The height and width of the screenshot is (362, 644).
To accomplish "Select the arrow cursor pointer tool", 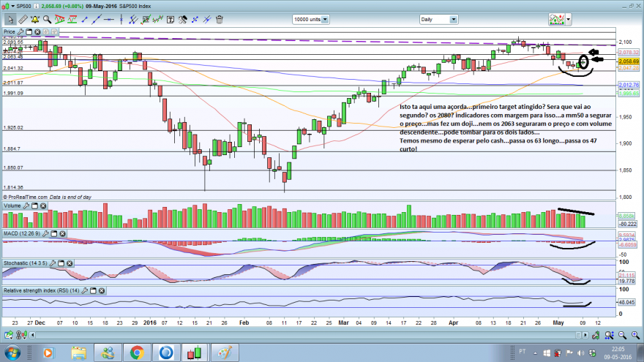I will [10, 19].
